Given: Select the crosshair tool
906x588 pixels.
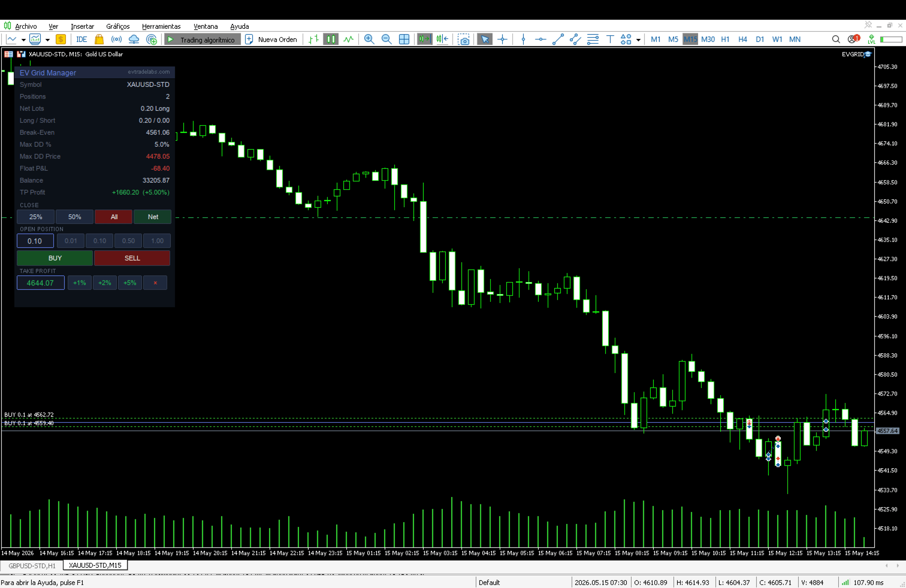Looking at the screenshot, I should click(503, 39).
